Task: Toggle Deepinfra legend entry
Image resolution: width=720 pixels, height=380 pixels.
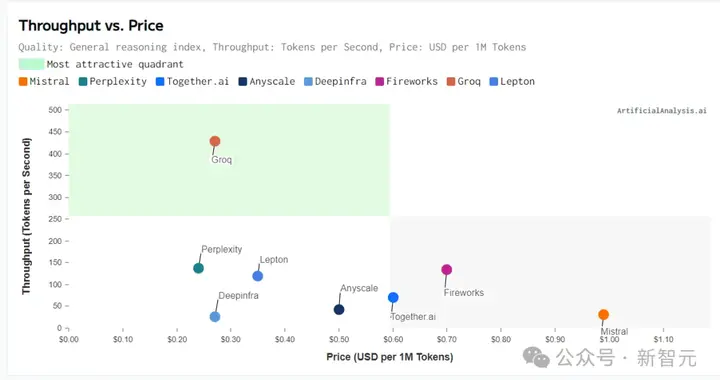Action: (x=336, y=82)
